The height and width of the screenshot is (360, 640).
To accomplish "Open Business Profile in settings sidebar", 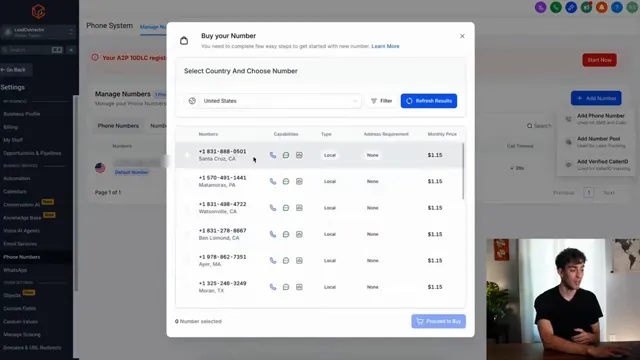I will click(22, 114).
